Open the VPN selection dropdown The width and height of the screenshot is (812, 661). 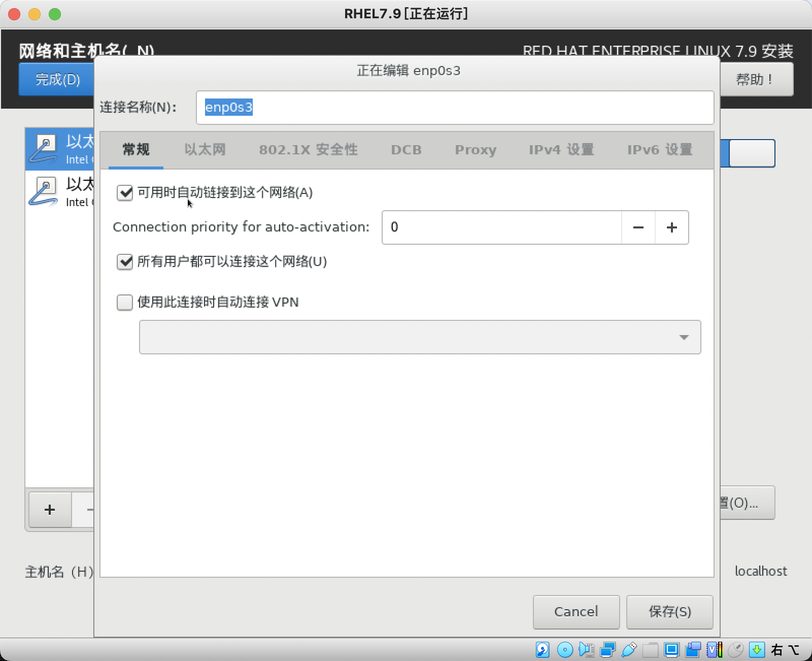[420, 337]
